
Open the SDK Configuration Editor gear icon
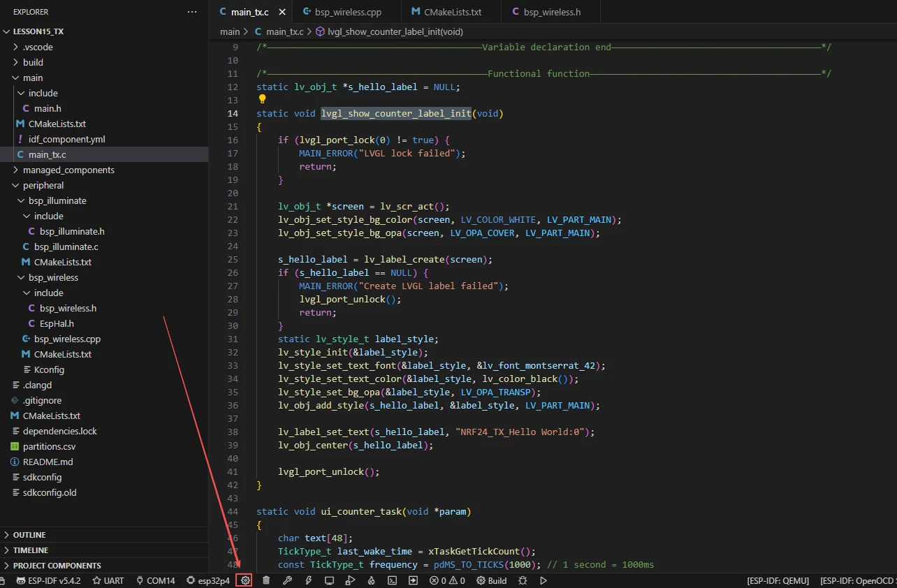(x=245, y=580)
